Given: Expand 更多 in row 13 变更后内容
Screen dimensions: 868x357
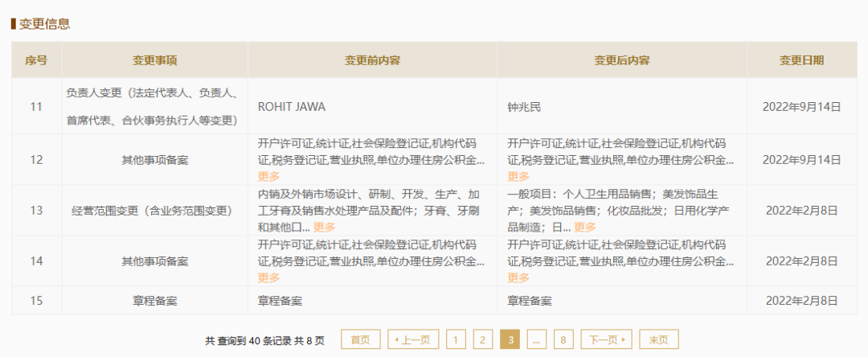Looking at the screenshot, I should [585, 228].
